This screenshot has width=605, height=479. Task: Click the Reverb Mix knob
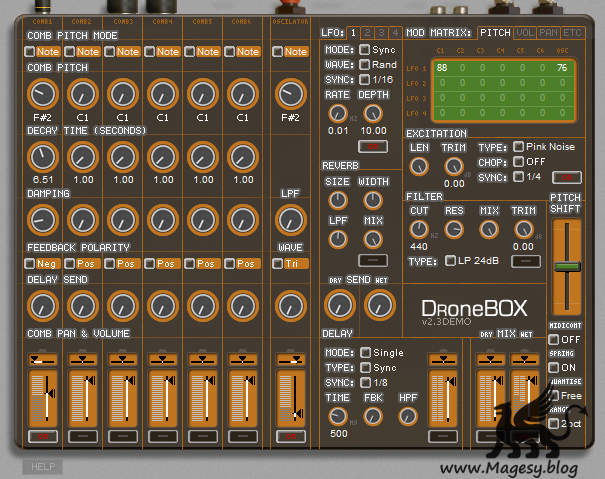[373, 239]
